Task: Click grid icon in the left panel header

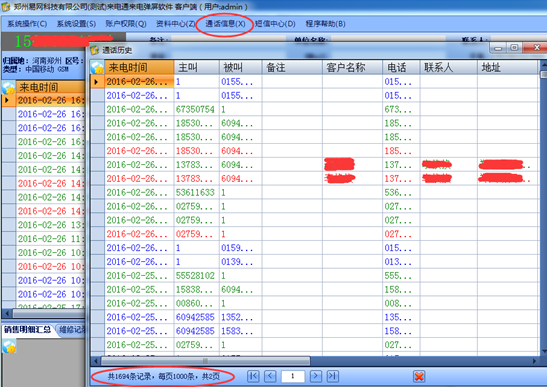Action: tap(8, 87)
